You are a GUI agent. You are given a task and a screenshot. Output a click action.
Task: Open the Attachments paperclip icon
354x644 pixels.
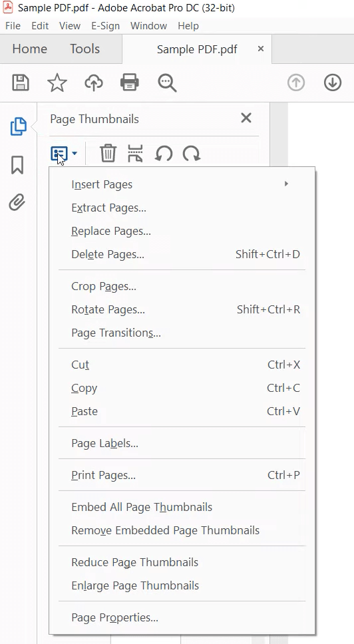(17, 202)
